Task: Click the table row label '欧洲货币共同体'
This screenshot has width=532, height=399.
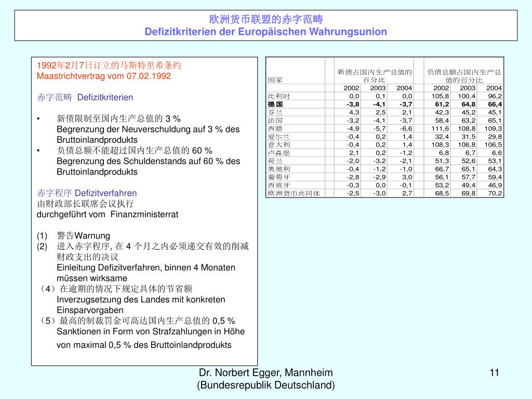Action: [x=294, y=193]
